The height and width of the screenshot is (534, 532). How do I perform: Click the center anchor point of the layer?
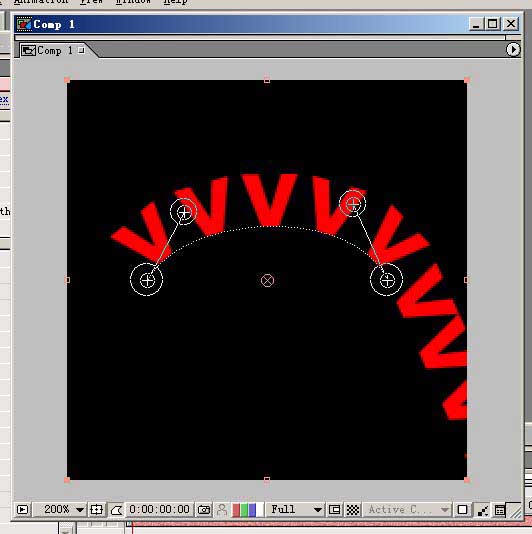click(x=267, y=280)
